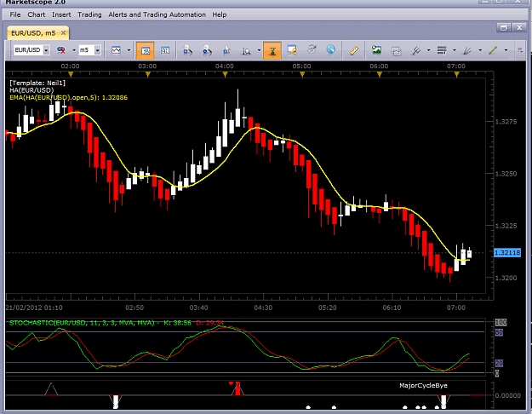
Task: Toggle the highlighted orange chart mode button
Action: point(146,50)
